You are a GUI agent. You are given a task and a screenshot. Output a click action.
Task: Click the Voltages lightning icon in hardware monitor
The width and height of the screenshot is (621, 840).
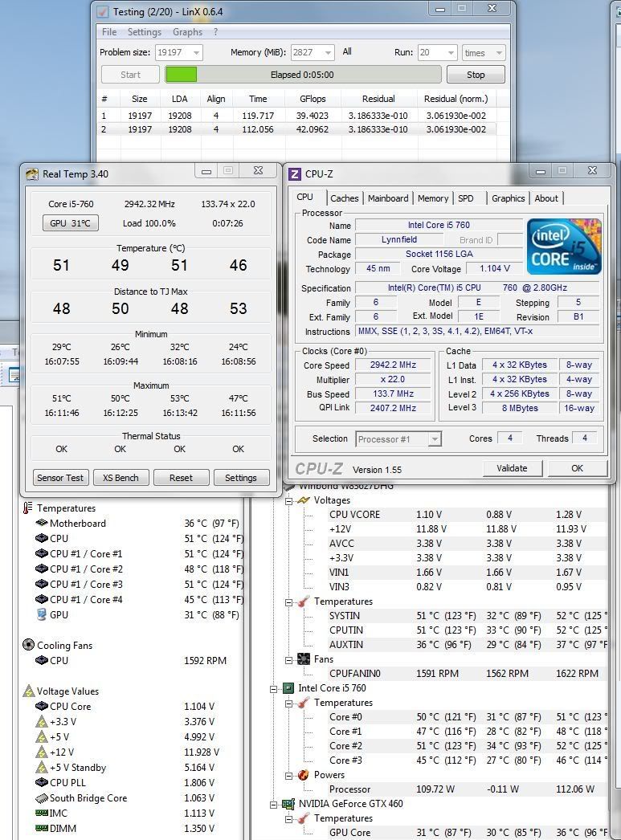pyautogui.click(x=304, y=500)
